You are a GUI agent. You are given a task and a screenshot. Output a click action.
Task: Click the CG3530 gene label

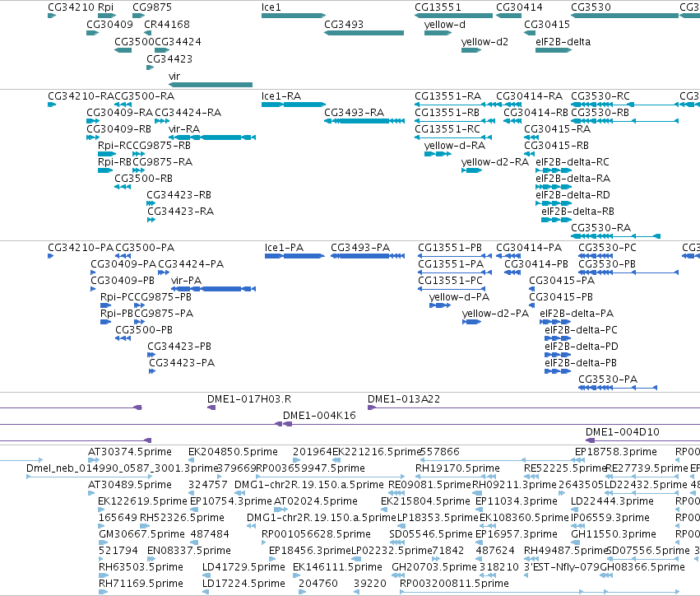[x=591, y=7]
